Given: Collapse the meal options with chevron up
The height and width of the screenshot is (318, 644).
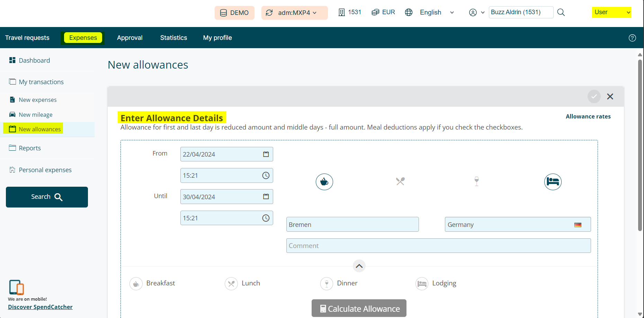Looking at the screenshot, I should pos(359,266).
